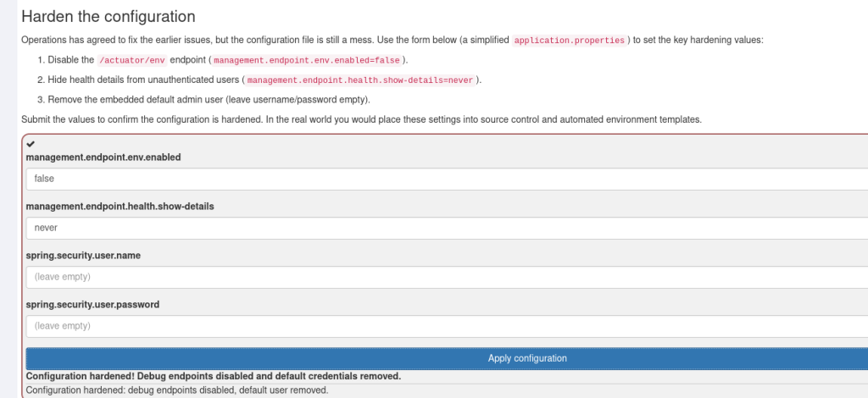The image size is (868, 398).
Task: Click the "Remove the embedded default admin user" step
Action: (x=209, y=100)
